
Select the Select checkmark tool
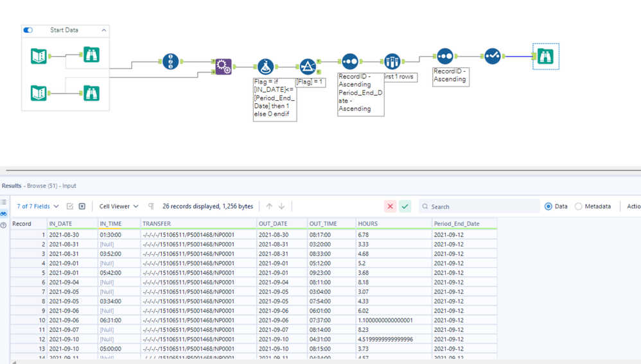click(x=493, y=56)
